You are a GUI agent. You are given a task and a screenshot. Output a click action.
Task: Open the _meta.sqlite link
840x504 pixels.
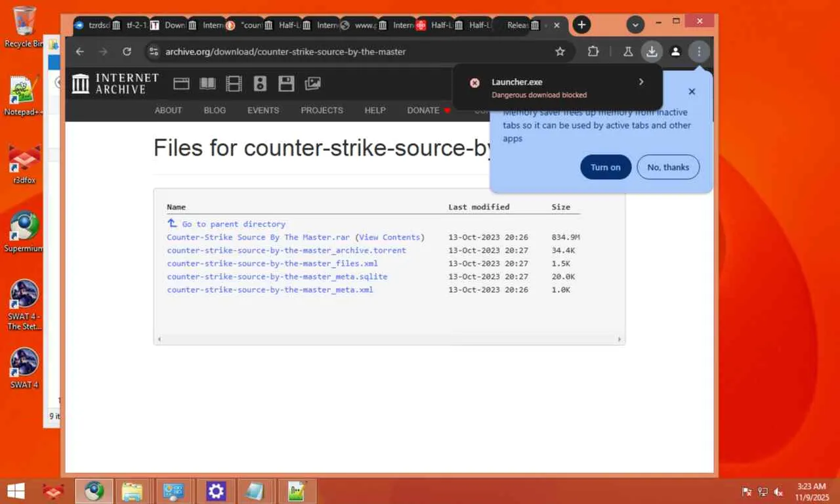pos(277,276)
